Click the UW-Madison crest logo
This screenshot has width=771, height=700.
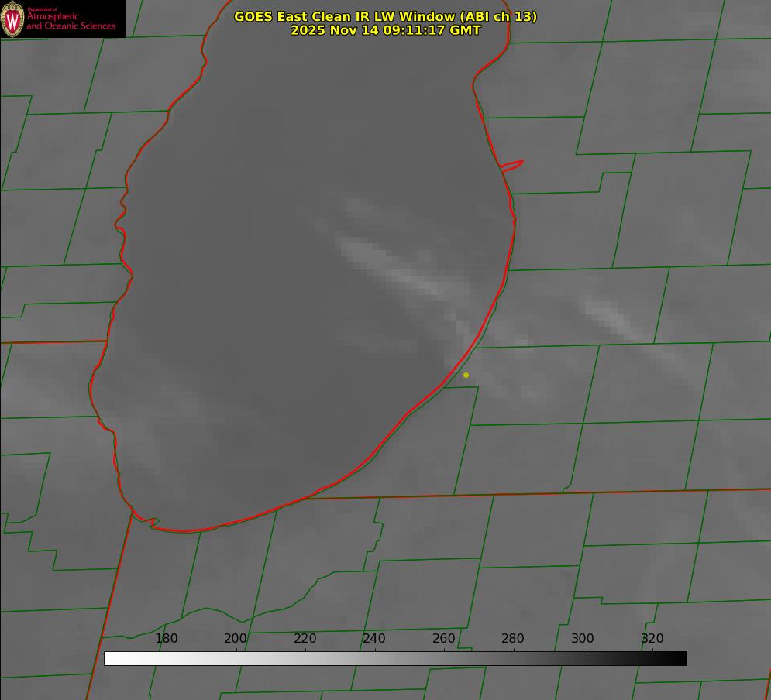coord(12,19)
